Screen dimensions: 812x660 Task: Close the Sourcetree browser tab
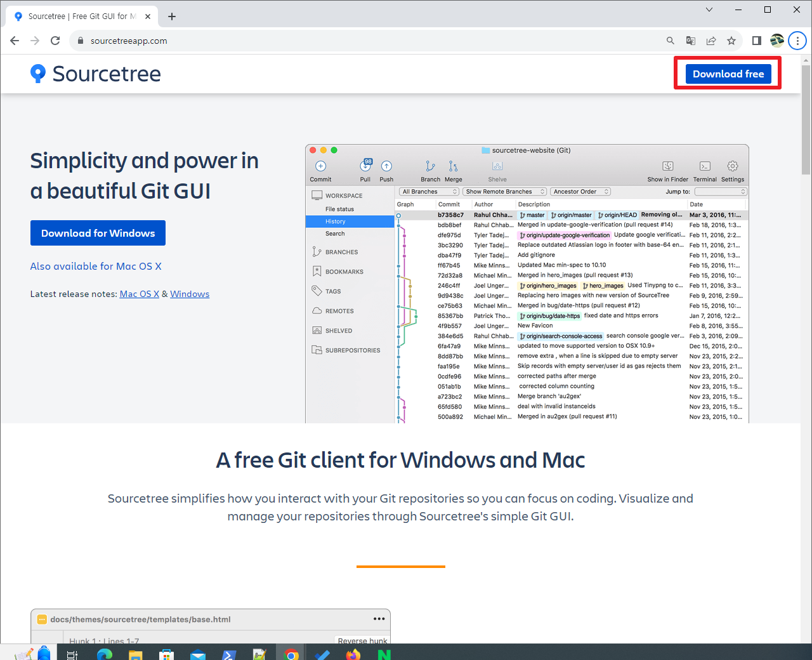tap(148, 16)
